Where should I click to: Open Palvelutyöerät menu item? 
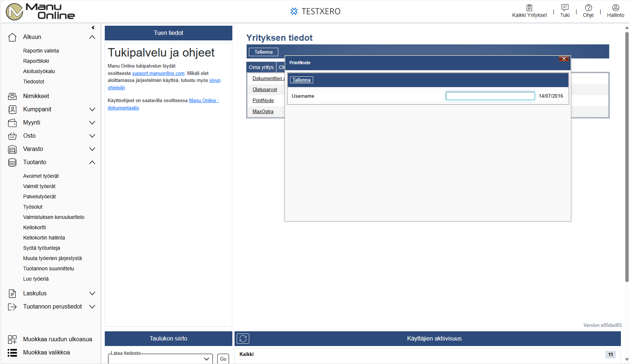click(x=39, y=197)
